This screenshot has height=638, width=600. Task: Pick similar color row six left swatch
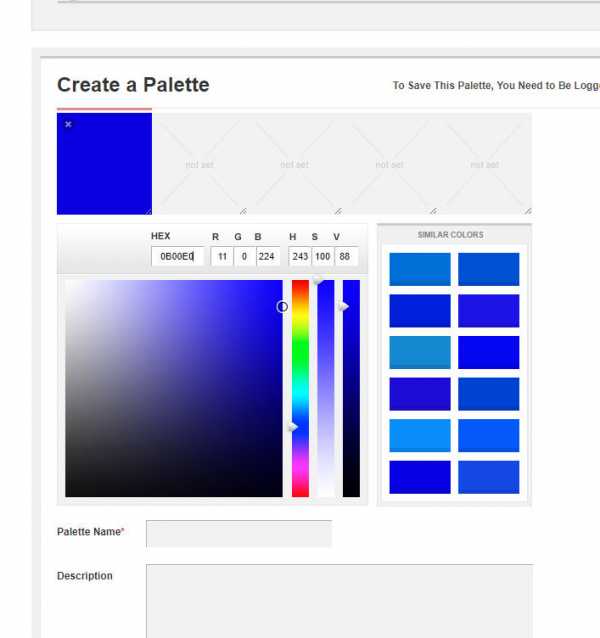[x=420, y=477]
